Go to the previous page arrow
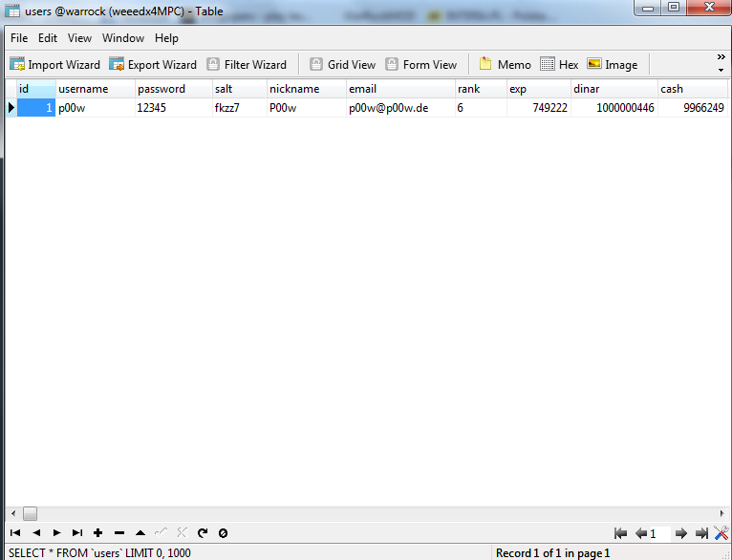 641,533
